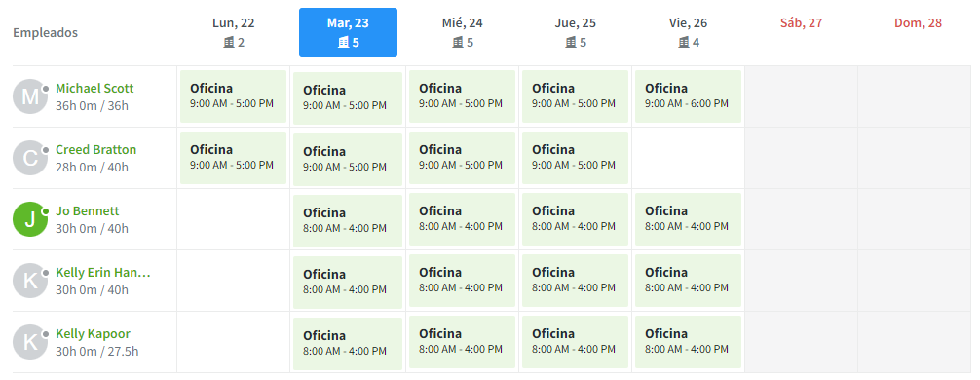Select the Dom, 28 day header
Screen dimensions: 980x380
(918, 23)
